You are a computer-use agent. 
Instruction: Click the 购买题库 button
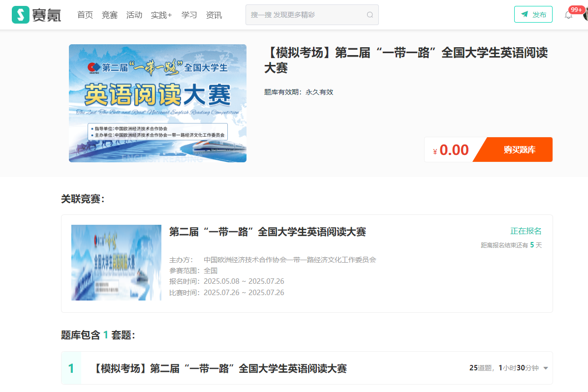(x=519, y=150)
